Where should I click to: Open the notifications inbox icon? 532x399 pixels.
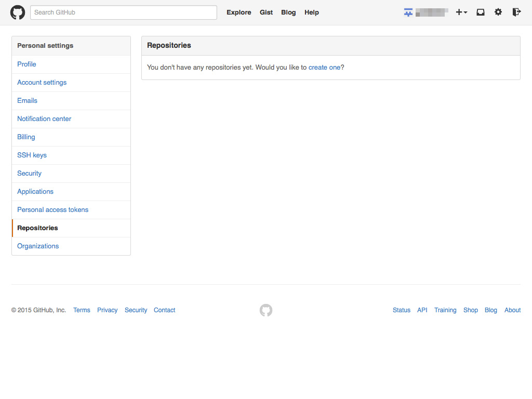pyautogui.click(x=481, y=12)
